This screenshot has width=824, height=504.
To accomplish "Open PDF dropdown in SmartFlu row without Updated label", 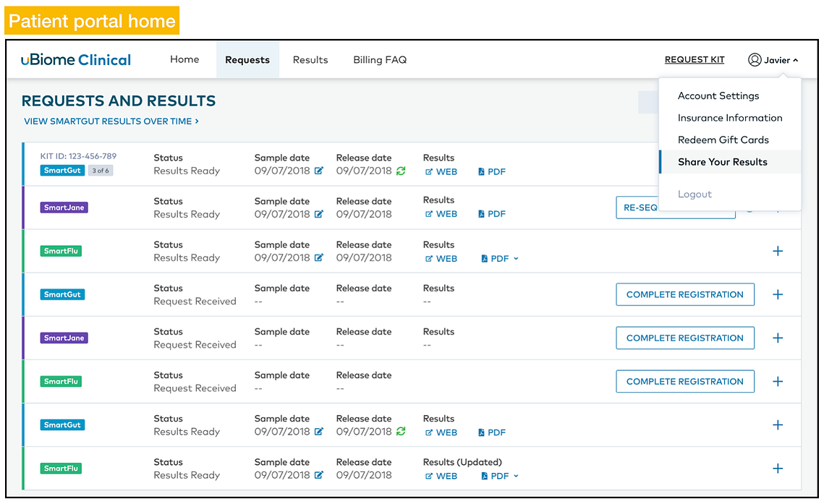I will 500,259.
